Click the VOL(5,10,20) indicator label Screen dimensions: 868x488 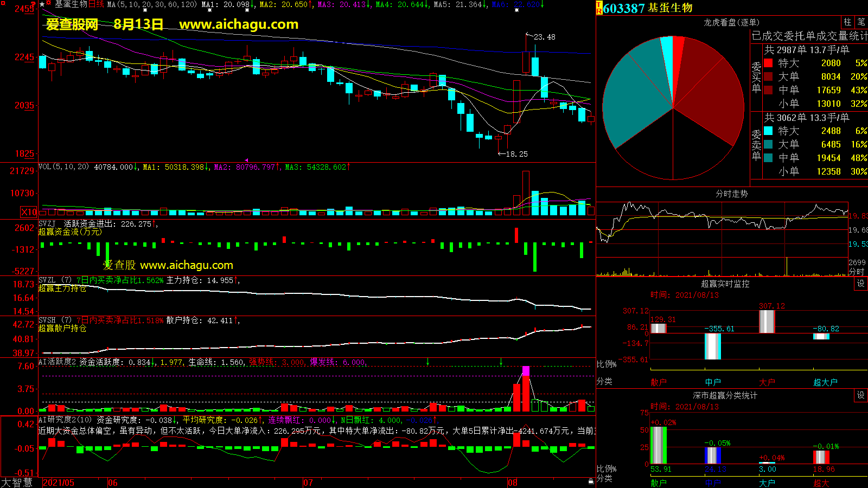point(63,167)
